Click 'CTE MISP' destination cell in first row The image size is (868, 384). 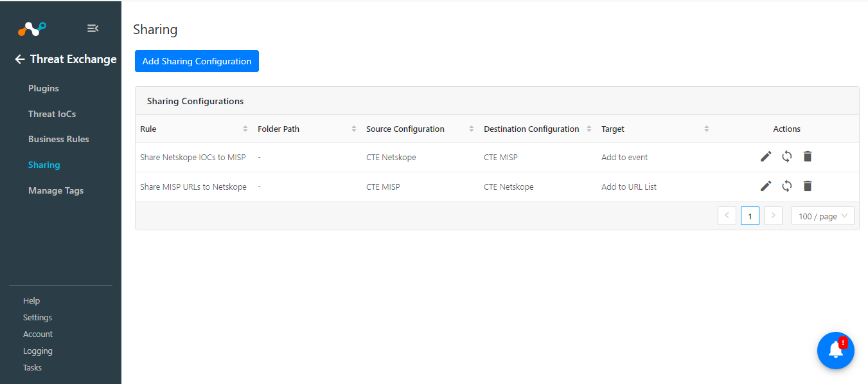click(500, 157)
